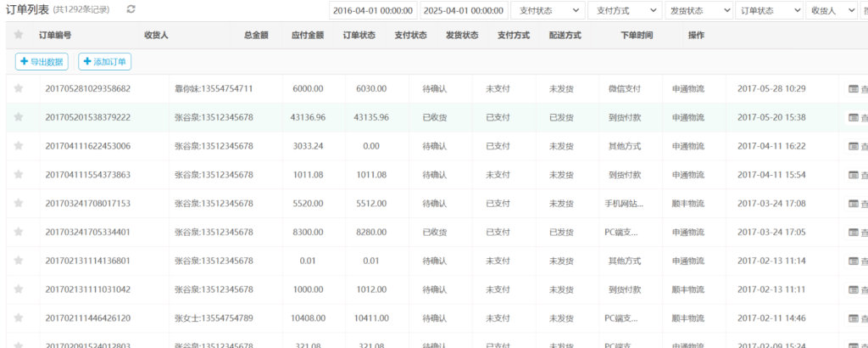Click the 导出数据 button
Viewport: 868px width, 348px height.
pos(42,62)
